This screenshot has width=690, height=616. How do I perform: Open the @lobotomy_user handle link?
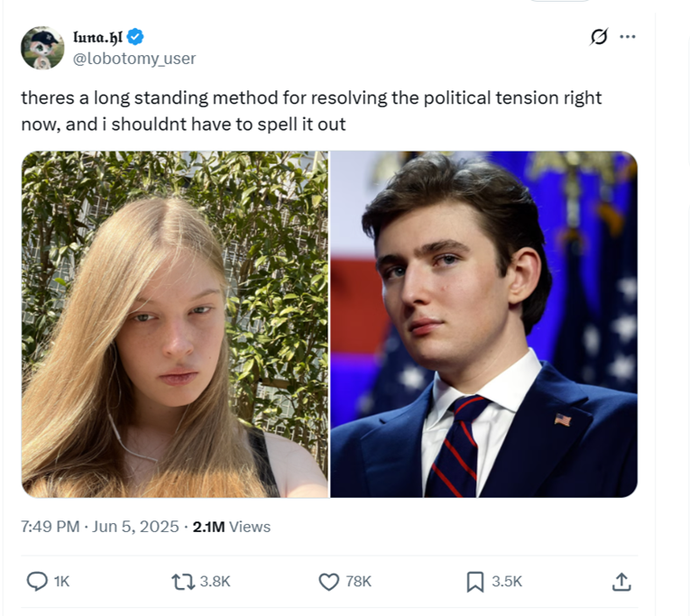[x=133, y=59]
